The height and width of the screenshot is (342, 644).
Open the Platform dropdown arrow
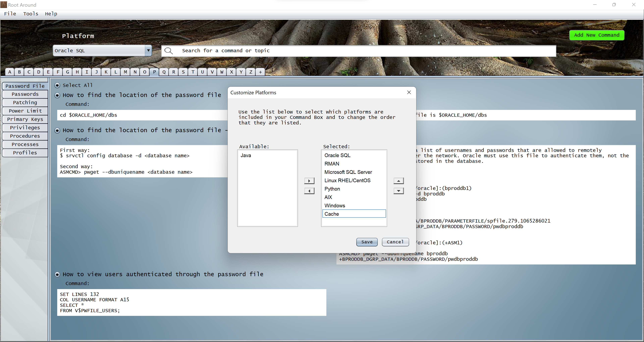pos(148,51)
